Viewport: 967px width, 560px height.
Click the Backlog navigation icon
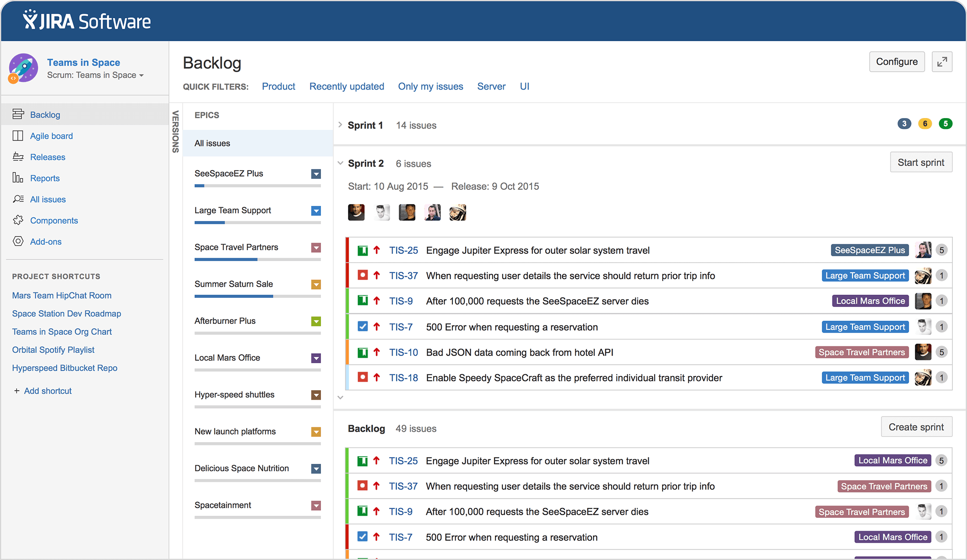tap(18, 115)
